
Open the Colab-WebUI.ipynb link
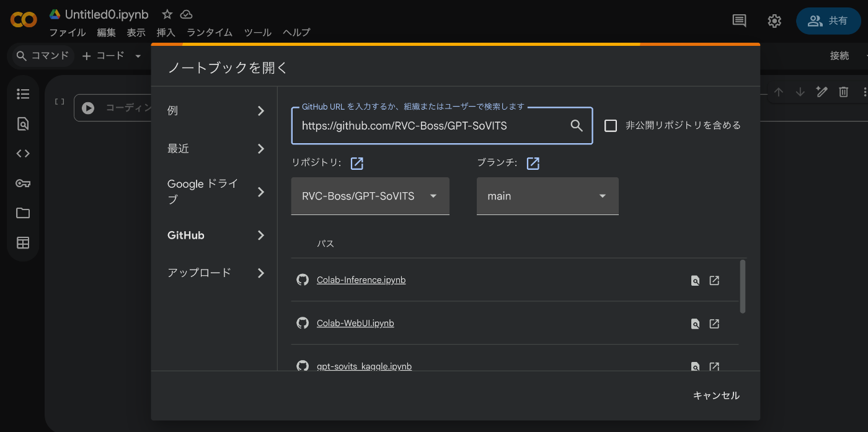(355, 324)
